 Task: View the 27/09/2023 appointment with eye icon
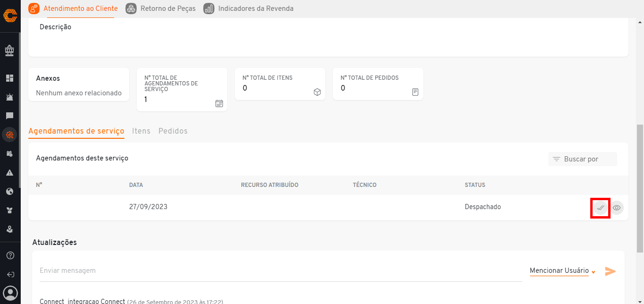point(617,208)
